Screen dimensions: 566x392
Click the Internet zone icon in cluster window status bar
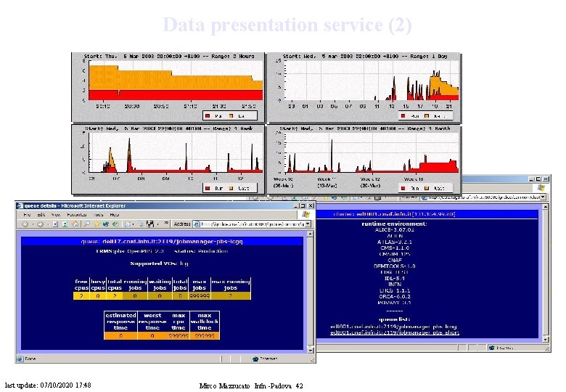pos(491,348)
